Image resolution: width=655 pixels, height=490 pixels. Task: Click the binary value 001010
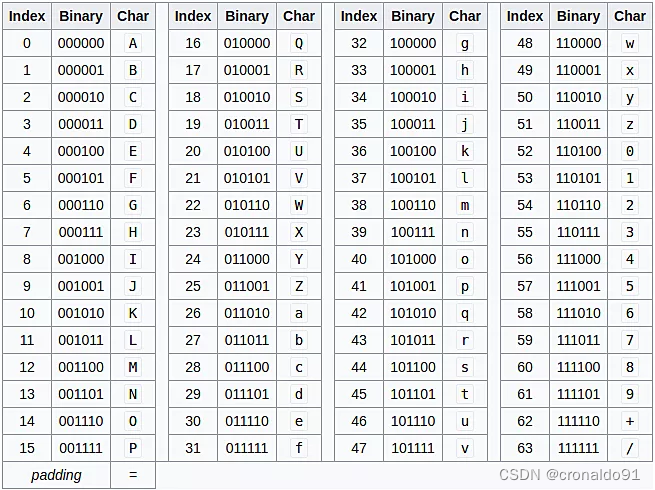coord(81,313)
